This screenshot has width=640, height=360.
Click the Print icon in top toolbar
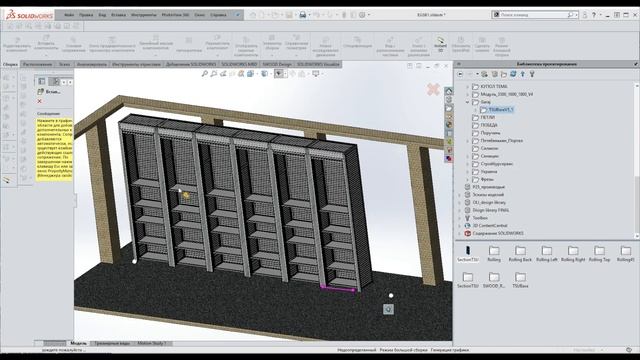[x=303, y=15]
